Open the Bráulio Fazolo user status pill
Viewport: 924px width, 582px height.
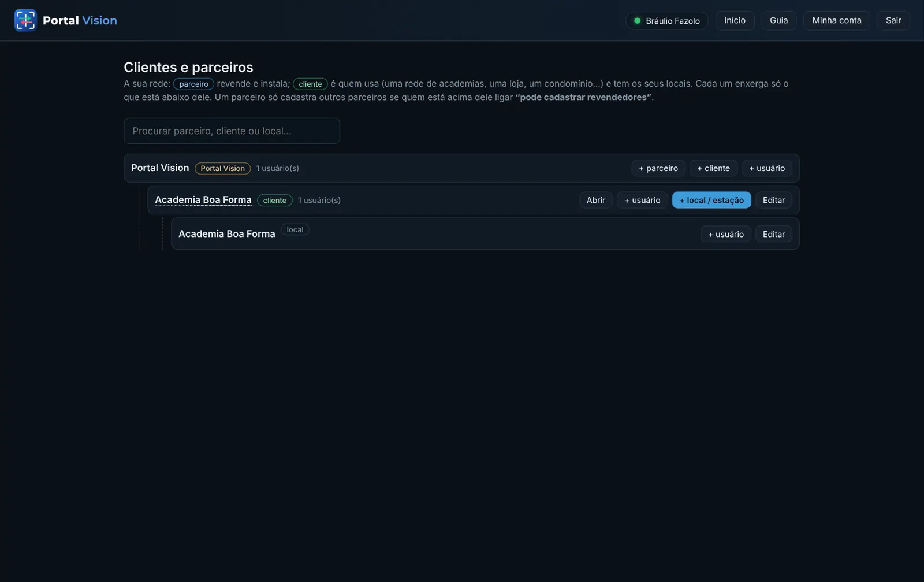coord(667,21)
